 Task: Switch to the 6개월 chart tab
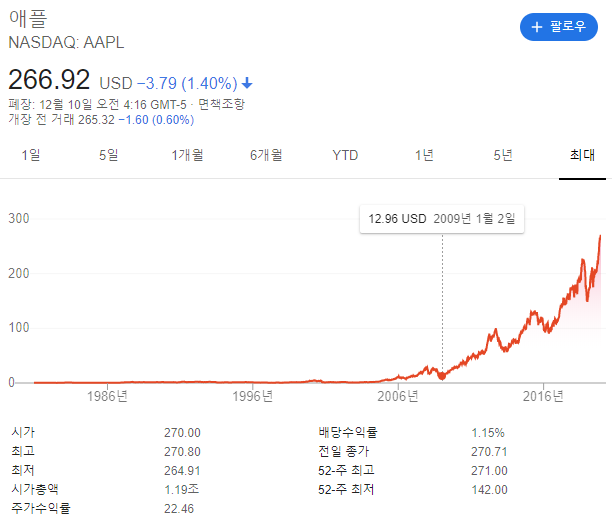coord(266,155)
